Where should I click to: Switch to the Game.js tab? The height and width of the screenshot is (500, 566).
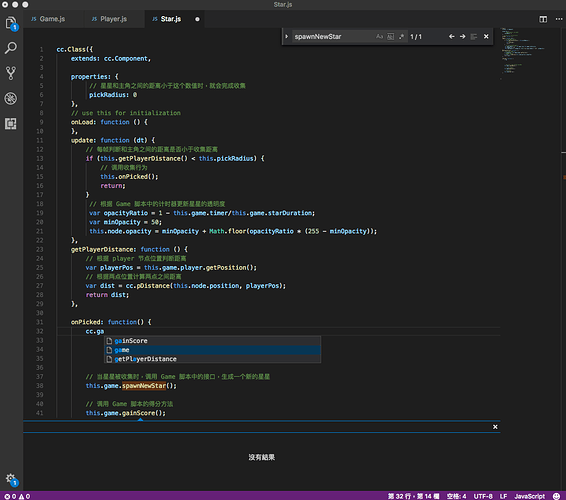[53, 19]
